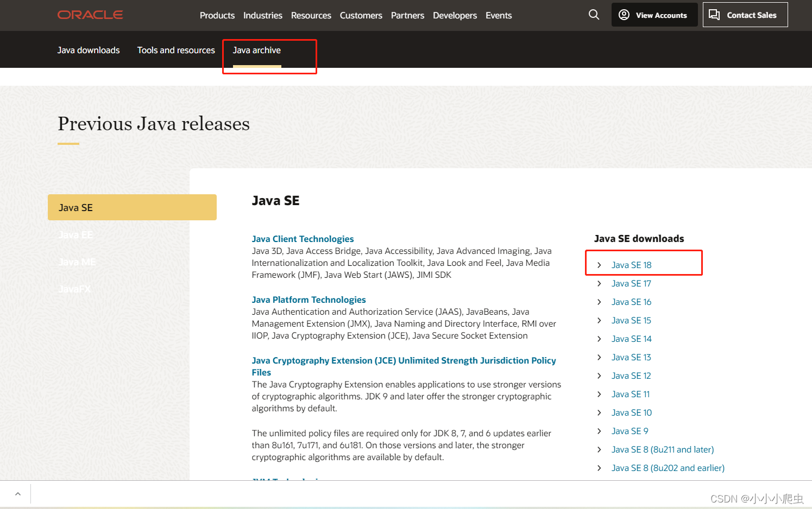Open the Products menu
The width and height of the screenshot is (812, 509).
click(x=217, y=15)
